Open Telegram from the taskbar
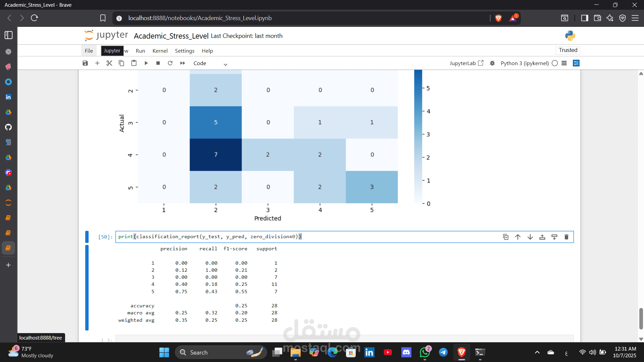644x362 pixels. [443, 352]
